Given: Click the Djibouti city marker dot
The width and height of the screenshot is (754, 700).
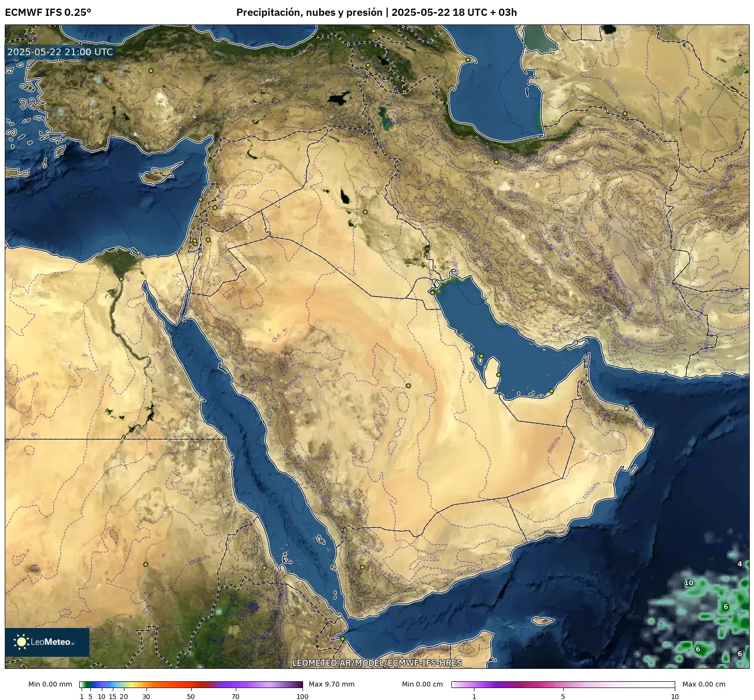Looking at the screenshot, I should [342, 639].
